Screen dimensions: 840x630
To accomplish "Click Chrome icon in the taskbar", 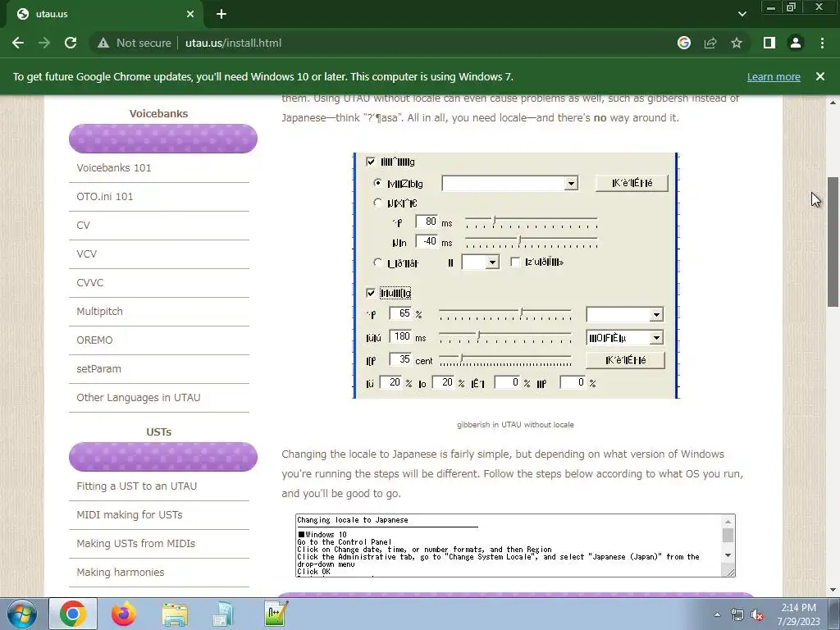I will pyautogui.click(x=73, y=614).
